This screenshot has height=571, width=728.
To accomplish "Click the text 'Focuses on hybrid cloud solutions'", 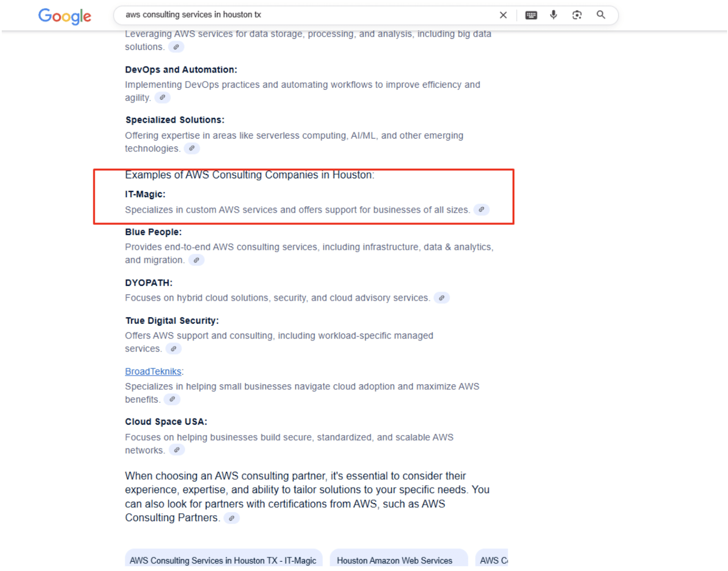I will (197, 298).
